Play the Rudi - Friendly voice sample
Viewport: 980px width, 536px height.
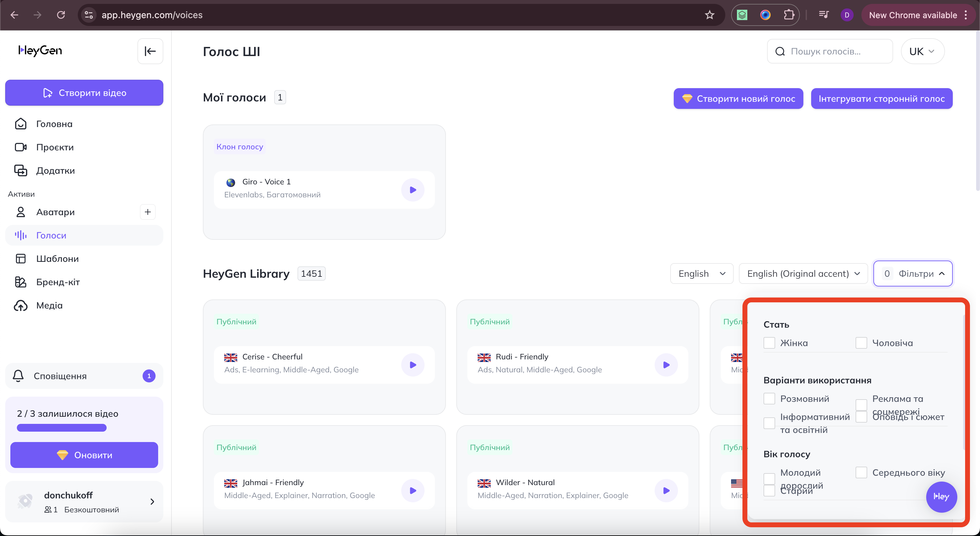[x=666, y=365]
